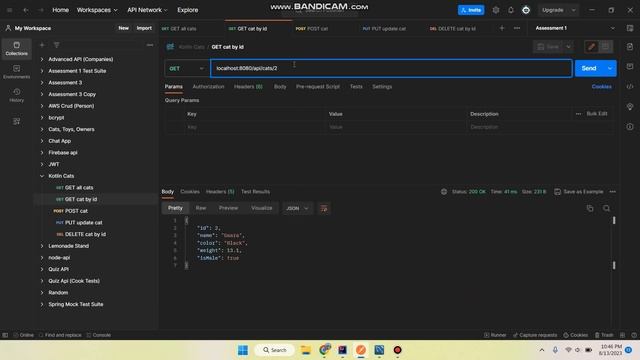Open the JSON response format dropdown

tap(297, 208)
